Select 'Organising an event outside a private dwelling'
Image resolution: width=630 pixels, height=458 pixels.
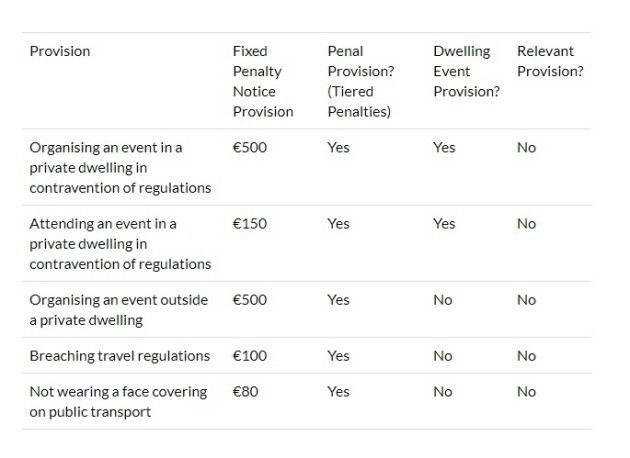coord(119,310)
